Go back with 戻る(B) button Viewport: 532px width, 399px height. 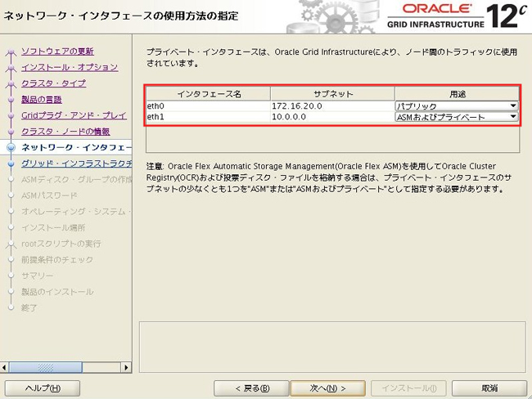point(251,388)
